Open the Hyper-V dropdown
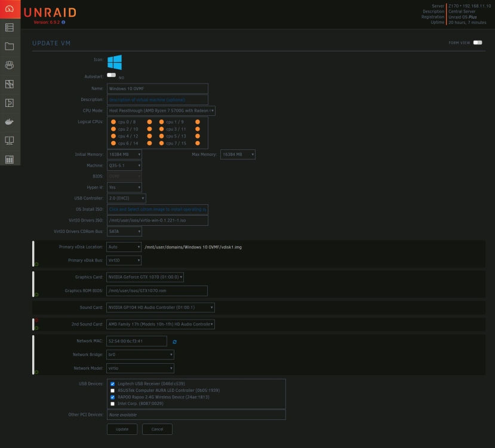The height and width of the screenshot is (448, 495). (124, 188)
